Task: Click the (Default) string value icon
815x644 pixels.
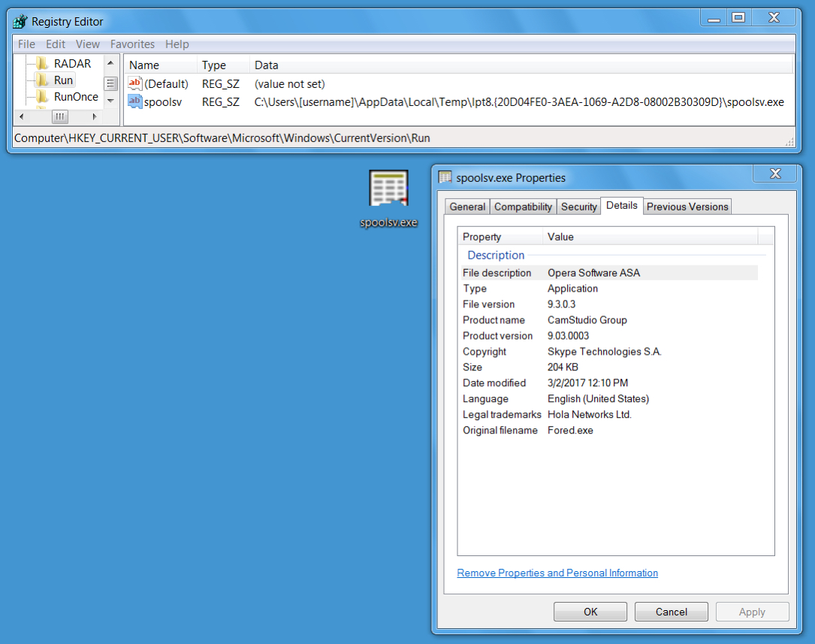Action: pos(135,83)
